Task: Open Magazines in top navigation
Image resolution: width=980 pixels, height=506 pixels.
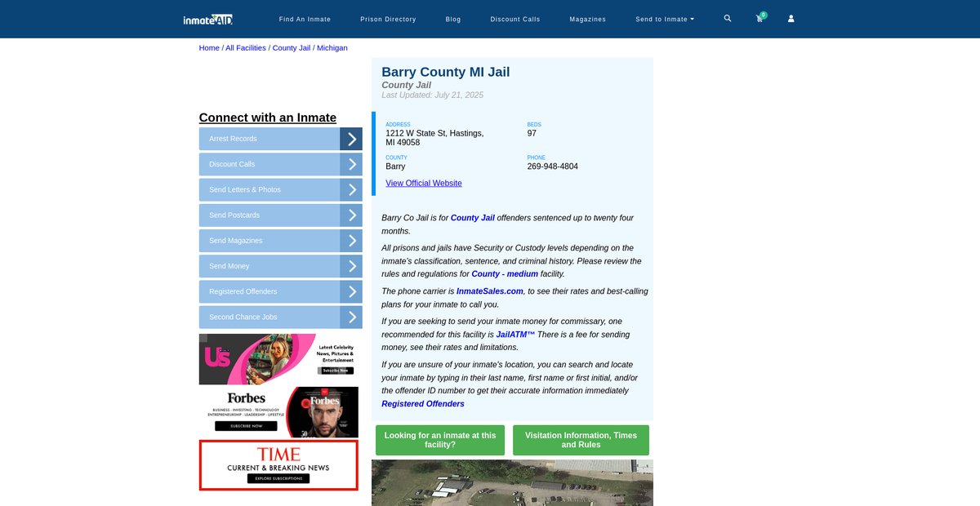Action: (x=588, y=19)
